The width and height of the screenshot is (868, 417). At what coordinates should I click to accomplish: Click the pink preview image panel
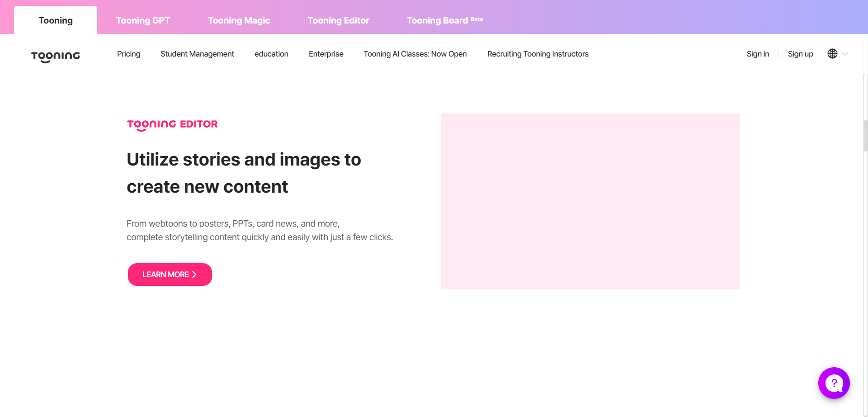coord(590,201)
